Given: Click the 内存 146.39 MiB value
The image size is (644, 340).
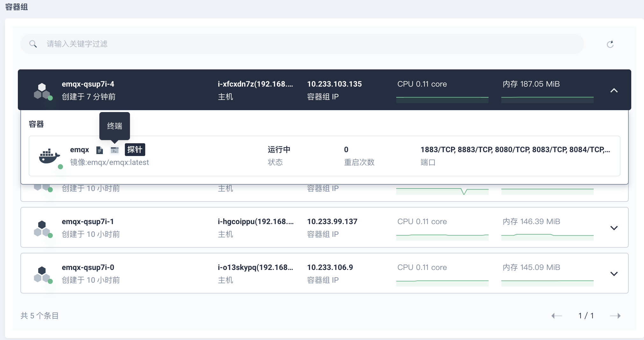Looking at the screenshot, I should [x=531, y=222].
